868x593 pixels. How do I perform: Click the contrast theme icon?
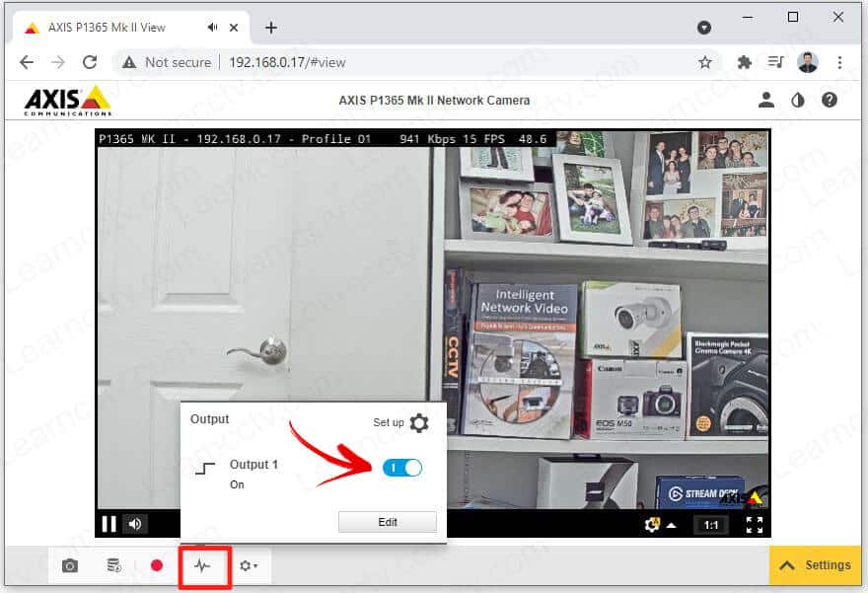pyautogui.click(x=798, y=100)
